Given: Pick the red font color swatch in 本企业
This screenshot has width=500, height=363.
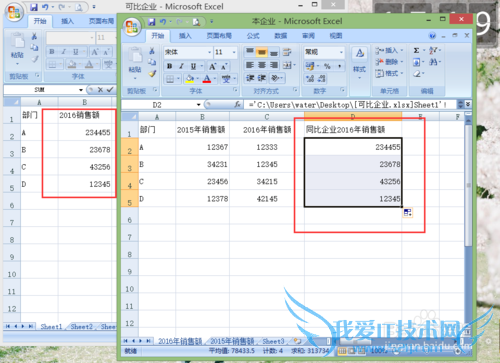Looking at the screenshot, I should tap(207, 79).
